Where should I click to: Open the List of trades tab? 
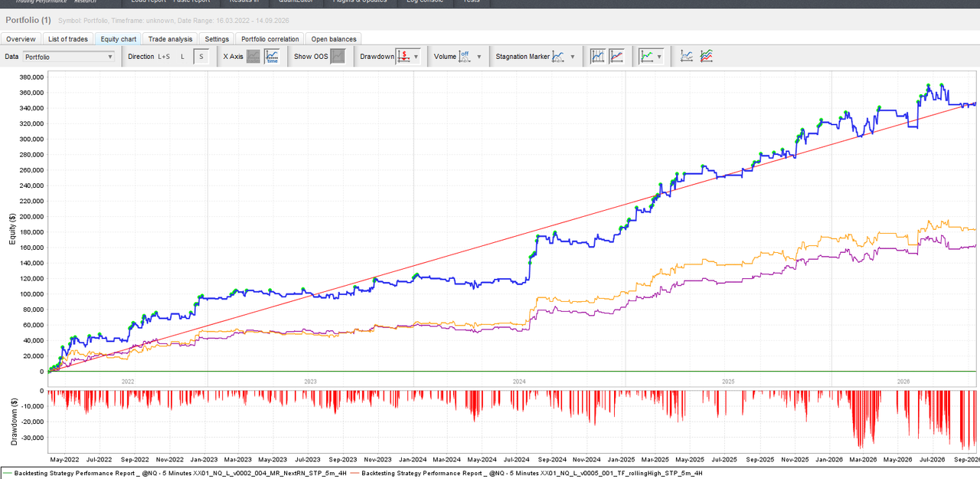(x=68, y=39)
